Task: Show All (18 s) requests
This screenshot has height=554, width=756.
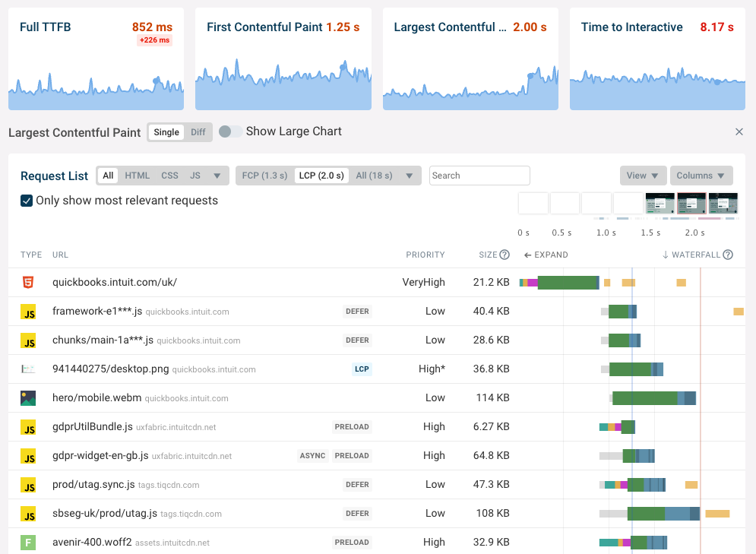Action: pyautogui.click(x=374, y=176)
